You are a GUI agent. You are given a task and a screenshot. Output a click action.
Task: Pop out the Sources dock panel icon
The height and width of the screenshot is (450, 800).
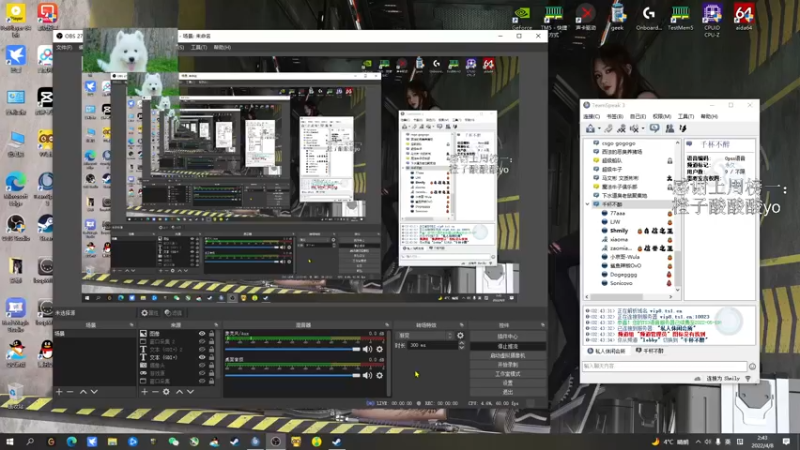216,325
